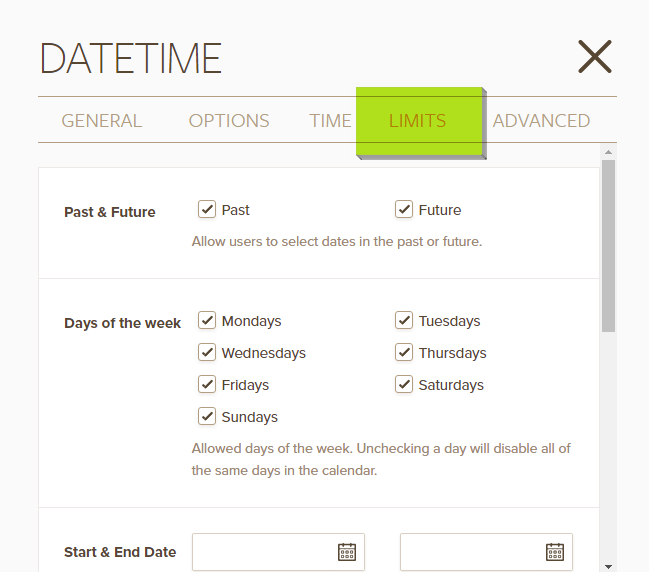Toggle the Tuesdays checkbox
649x572 pixels.
coord(404,321)
